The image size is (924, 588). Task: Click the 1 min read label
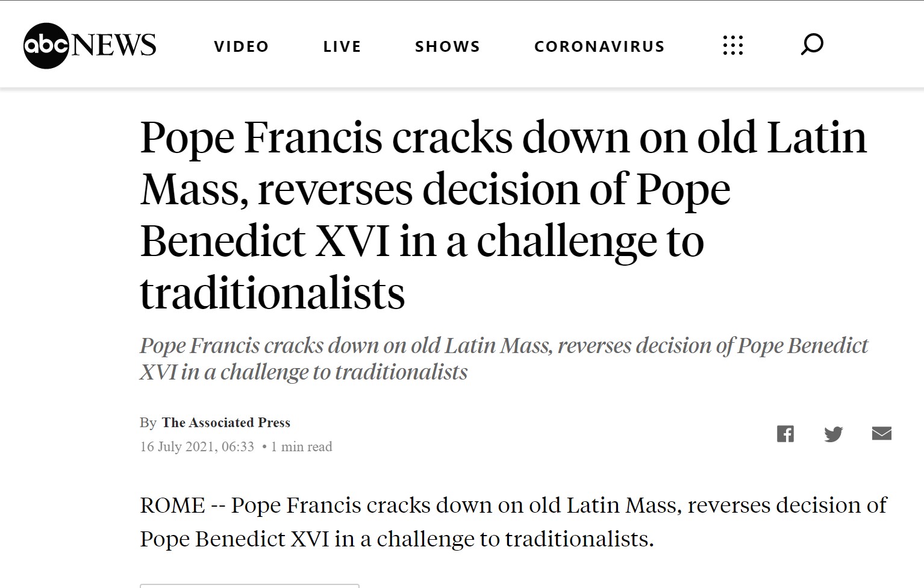pos(301,447)
